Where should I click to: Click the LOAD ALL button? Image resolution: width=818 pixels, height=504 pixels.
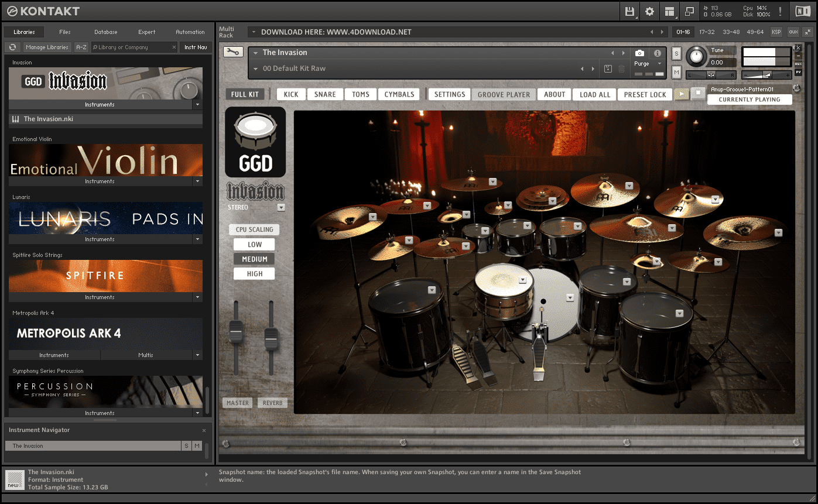(595, 94)
